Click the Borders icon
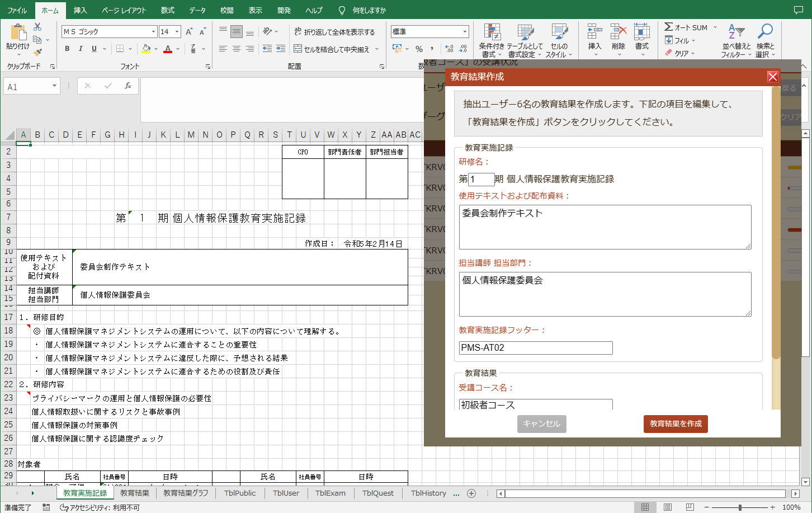The image size is (812, 513). pyautogui.click(x=120, y=49)
